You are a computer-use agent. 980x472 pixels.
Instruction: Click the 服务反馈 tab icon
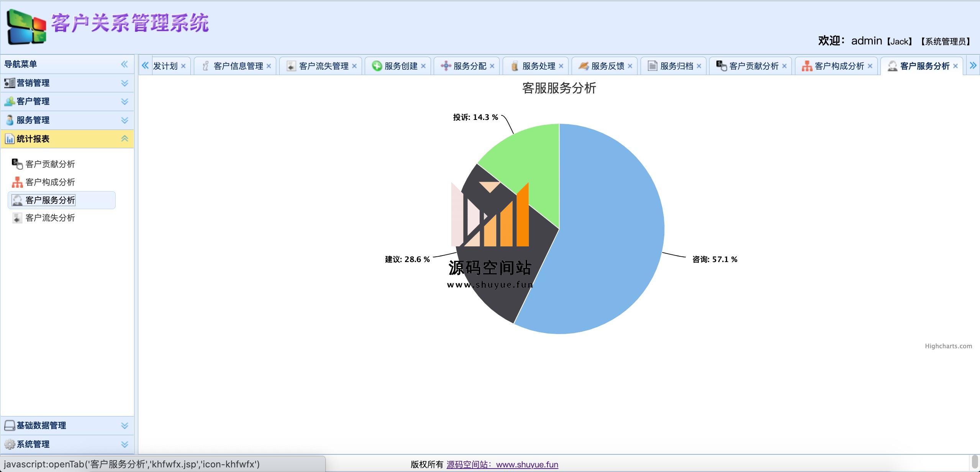pos(583,66)
